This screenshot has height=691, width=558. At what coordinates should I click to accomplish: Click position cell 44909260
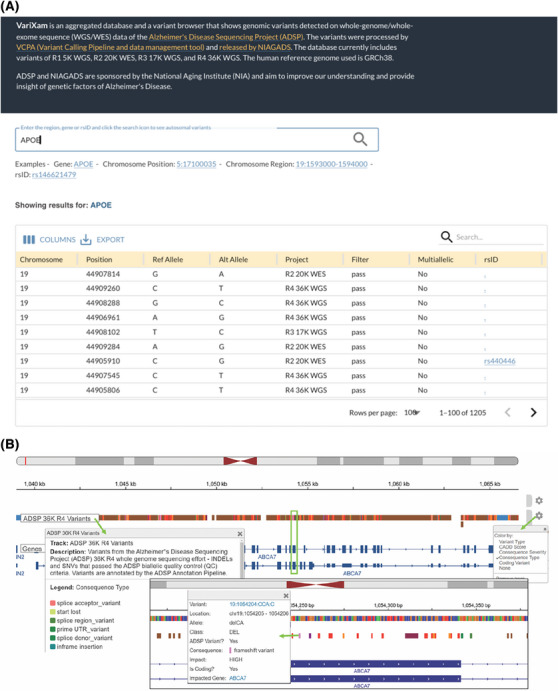[103, 288]
